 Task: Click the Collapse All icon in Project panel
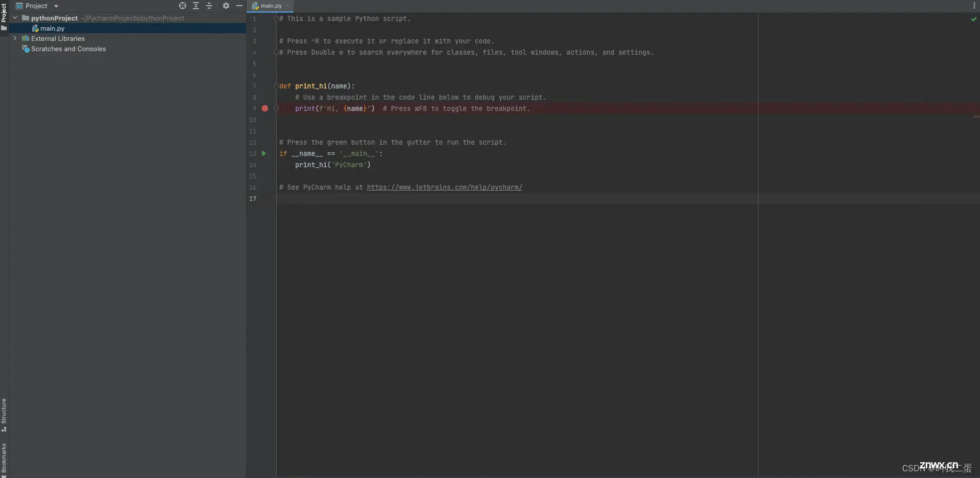click(x=209, y=6)
